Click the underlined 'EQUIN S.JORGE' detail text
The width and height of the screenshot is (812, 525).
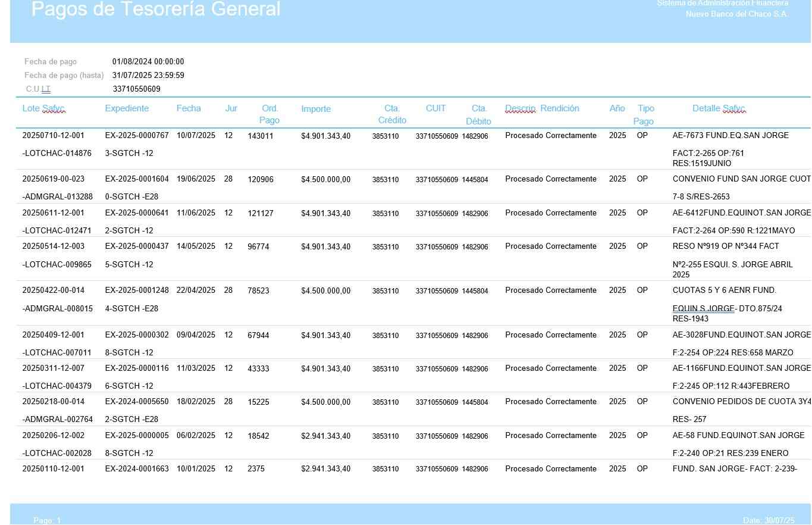coord(703,309)
